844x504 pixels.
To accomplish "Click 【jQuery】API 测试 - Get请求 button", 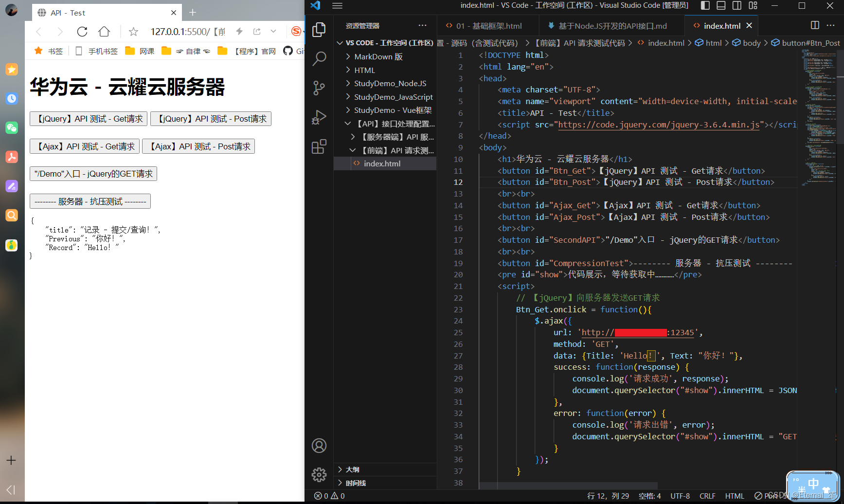I will pos(89,119).
